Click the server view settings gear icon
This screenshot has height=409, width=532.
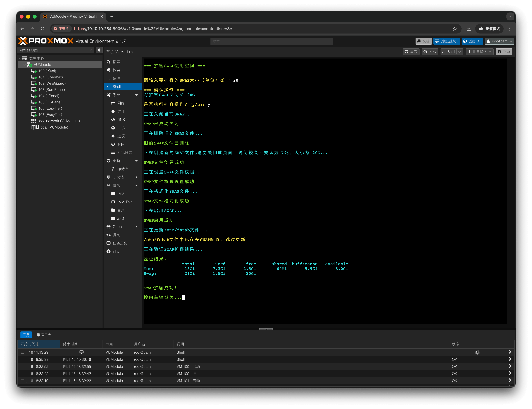[x=99, y=50]
